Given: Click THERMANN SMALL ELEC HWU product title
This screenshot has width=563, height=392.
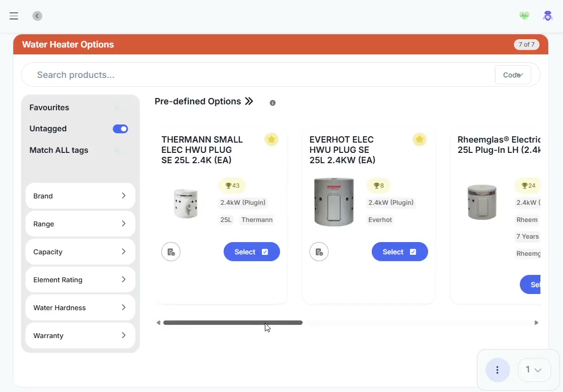Looking at the screenshot, I should (202, 150).
